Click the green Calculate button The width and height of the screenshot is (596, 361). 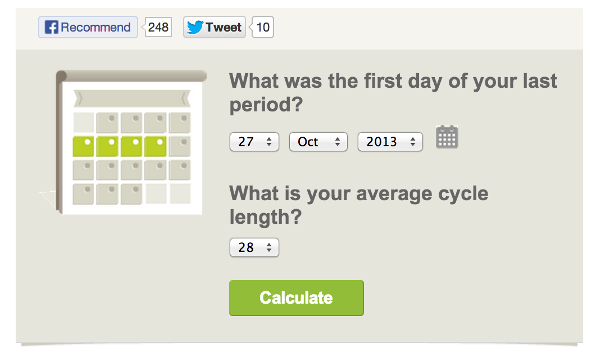point(296,298)
